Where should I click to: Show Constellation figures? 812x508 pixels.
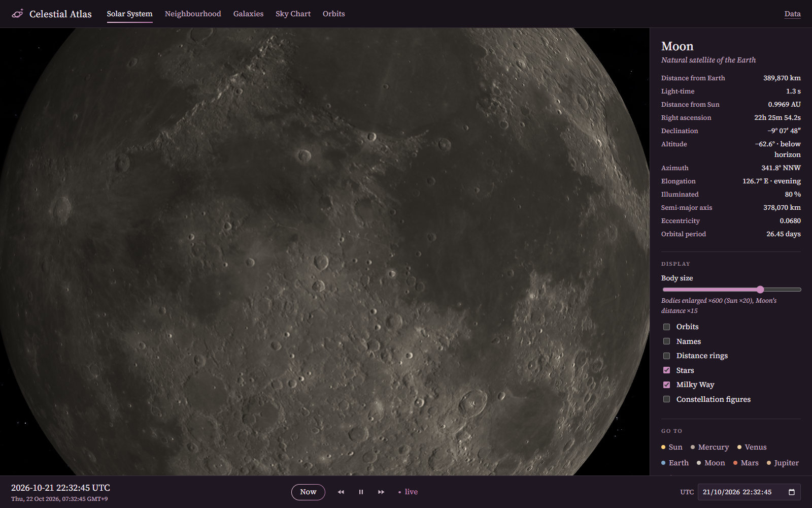coord(667,399)
